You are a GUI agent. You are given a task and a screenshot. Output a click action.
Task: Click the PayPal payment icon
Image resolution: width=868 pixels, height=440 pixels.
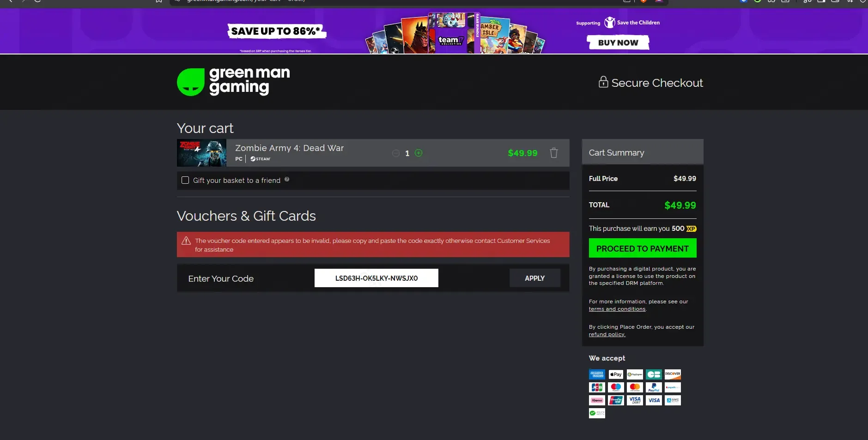[654, 387]
